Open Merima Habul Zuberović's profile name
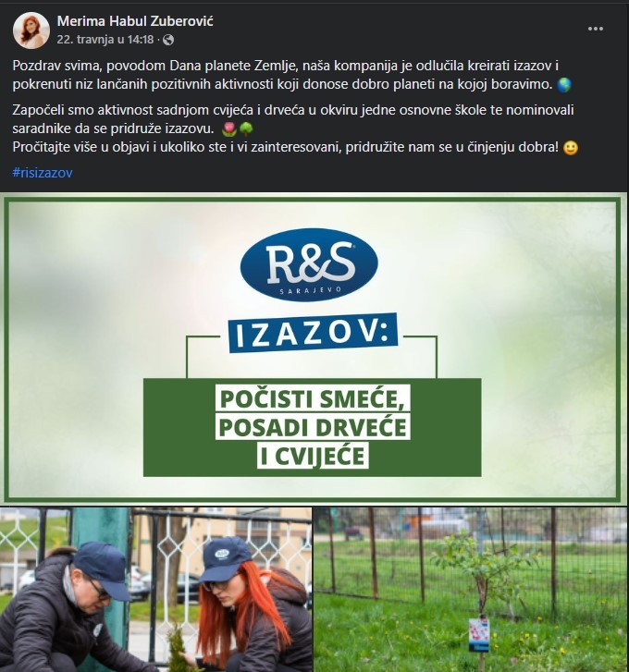This screenshot has height=672, width=629. [x=135, y=21]
